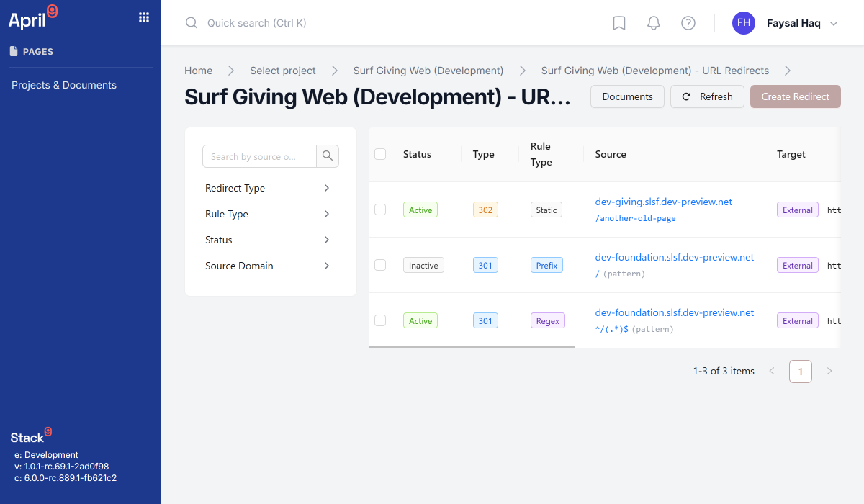Image resolution: width=864 pixels, height=504 pixels.
Task: Click the Create Redirect button
Action: tap(796, 96)
